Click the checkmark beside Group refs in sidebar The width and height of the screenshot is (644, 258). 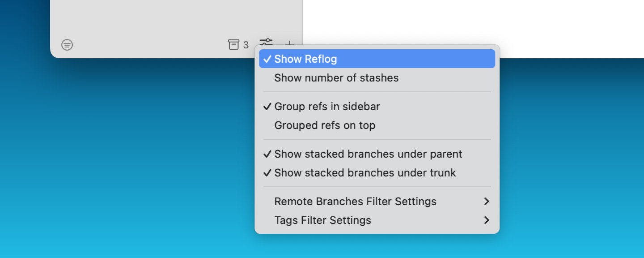tap(267, 107)
